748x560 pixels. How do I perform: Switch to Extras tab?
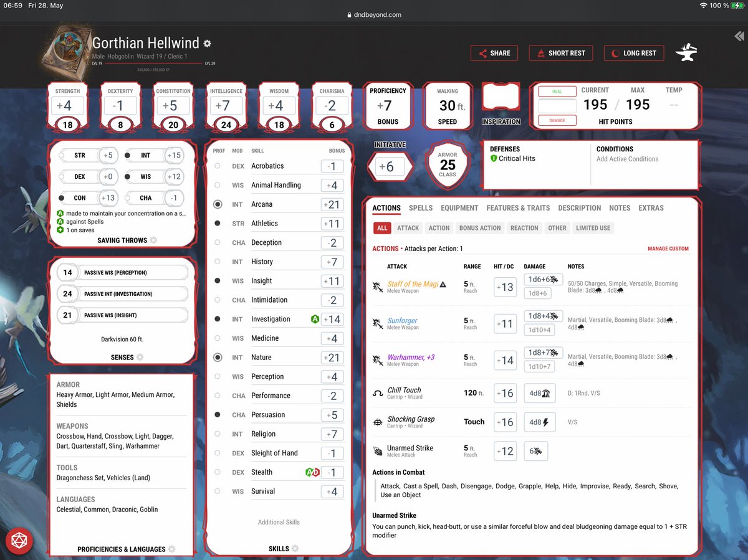point(651,208)
